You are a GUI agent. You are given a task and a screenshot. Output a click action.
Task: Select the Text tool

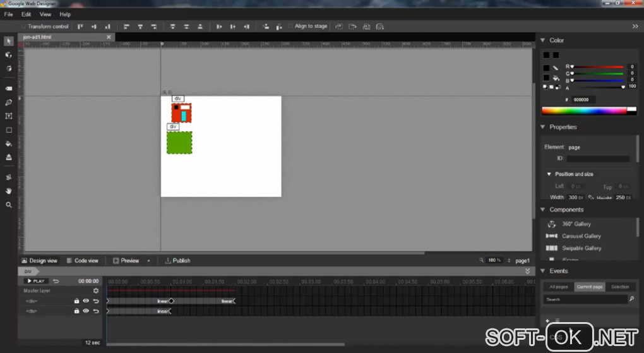tap(9, 116)
